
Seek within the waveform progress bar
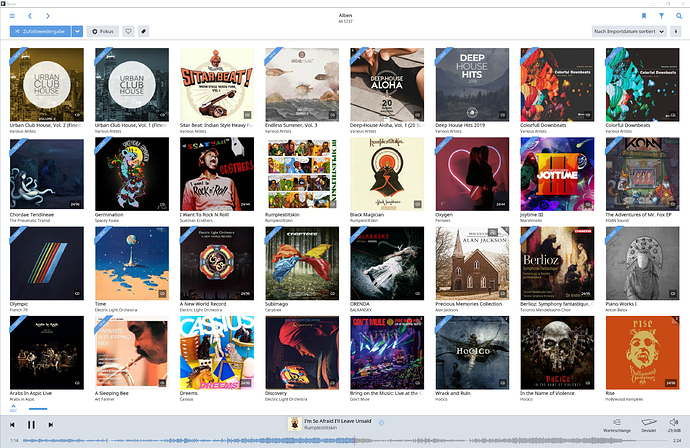click(x=347, y=440)
